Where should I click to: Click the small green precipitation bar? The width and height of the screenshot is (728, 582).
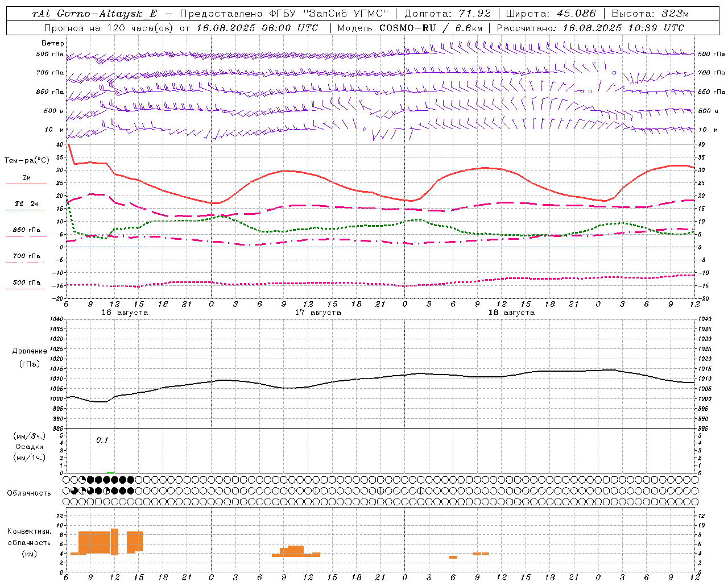[110, 472]
